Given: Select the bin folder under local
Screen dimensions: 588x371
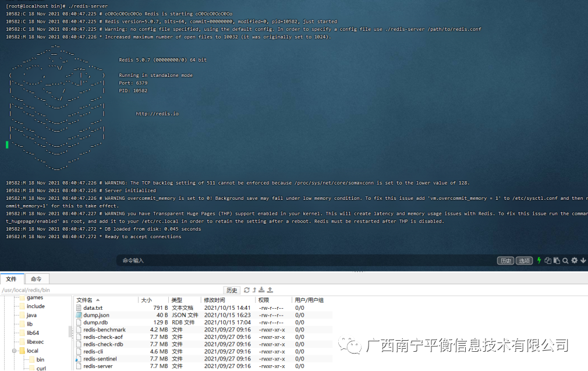Looking at the screenshot, I should click(40, 359).
